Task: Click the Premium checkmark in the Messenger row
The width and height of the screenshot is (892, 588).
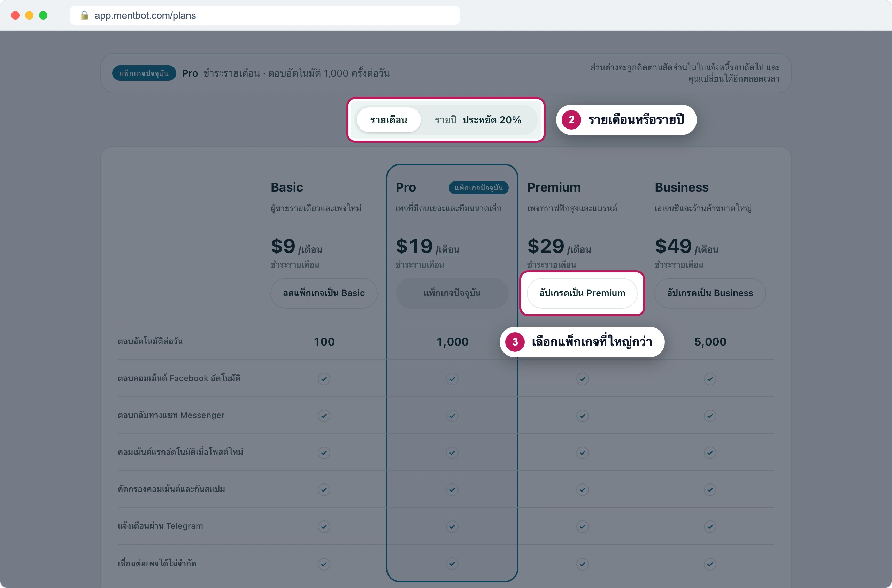Action: coord(582,416)
